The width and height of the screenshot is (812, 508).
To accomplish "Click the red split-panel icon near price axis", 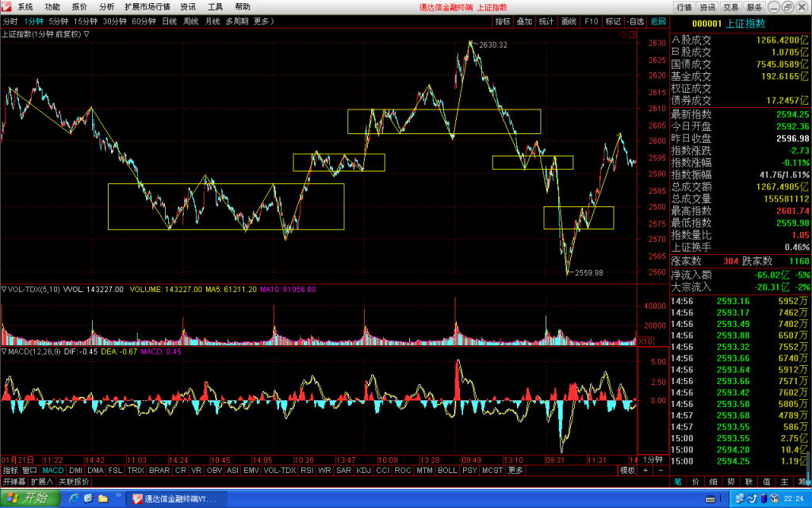I will [632, 34].
